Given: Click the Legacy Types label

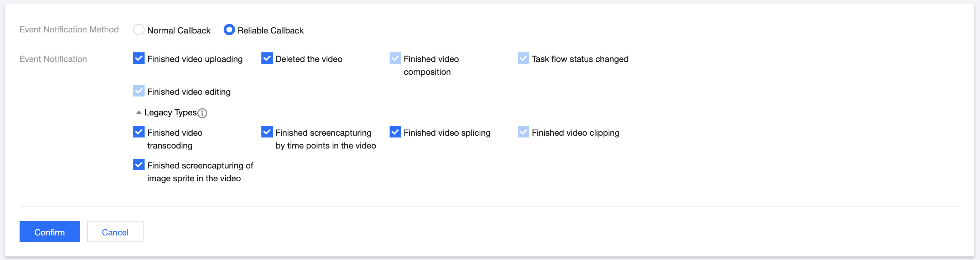Looking at the screenshot, I should [x=171, y=113].
